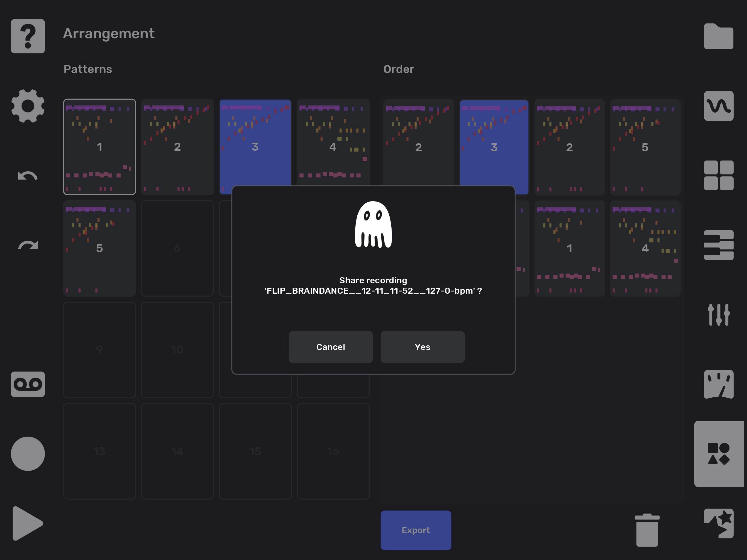Select empty pattern slot 6
747x560 pixels.
pyautogui.click(x=177, y=248)
